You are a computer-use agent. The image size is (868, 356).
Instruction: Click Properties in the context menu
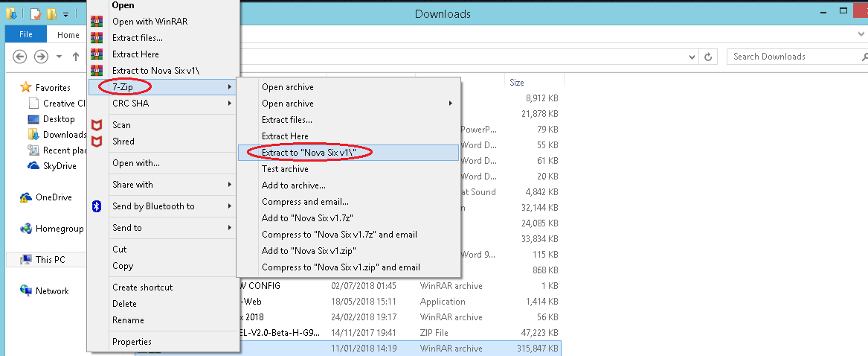[x=132, y=342]
